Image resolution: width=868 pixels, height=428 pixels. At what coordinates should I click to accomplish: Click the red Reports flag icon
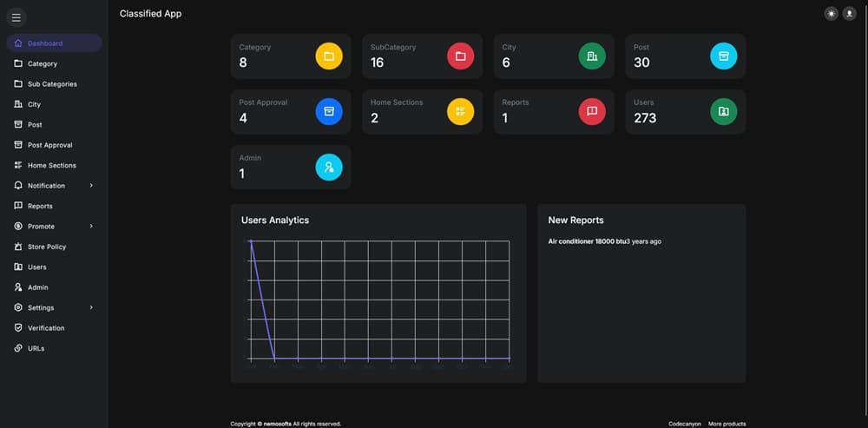592,111
